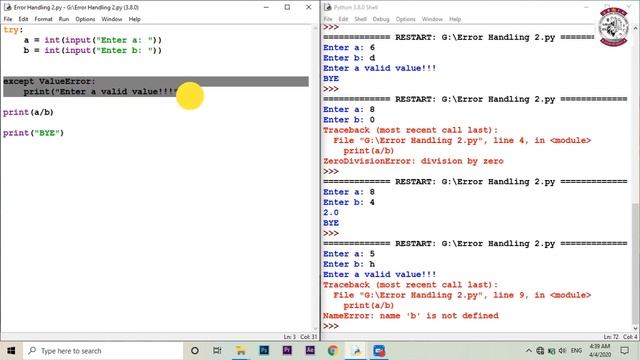
Task: Click the '2.0' output in the shell
Action: coord(331,213)
